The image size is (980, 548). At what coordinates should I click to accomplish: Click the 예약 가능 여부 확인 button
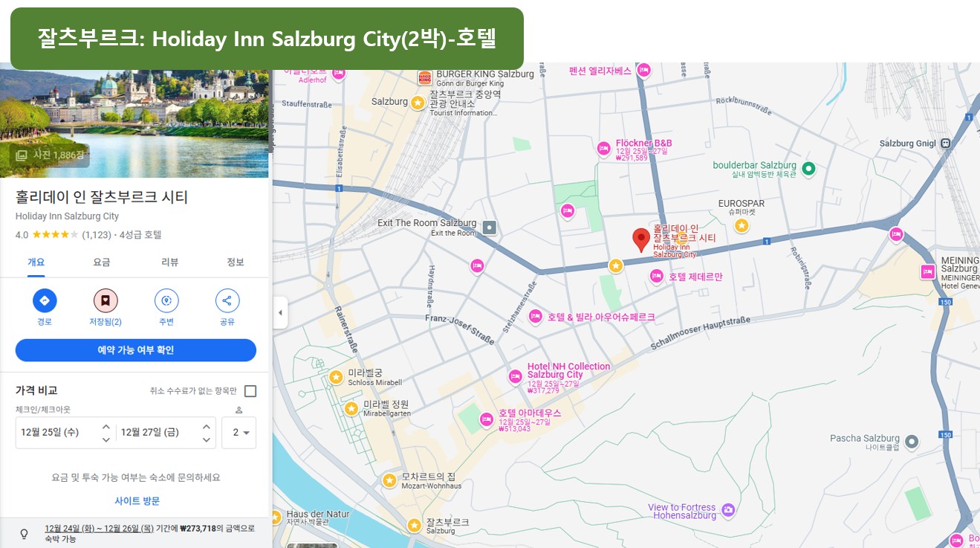(136, 350)
